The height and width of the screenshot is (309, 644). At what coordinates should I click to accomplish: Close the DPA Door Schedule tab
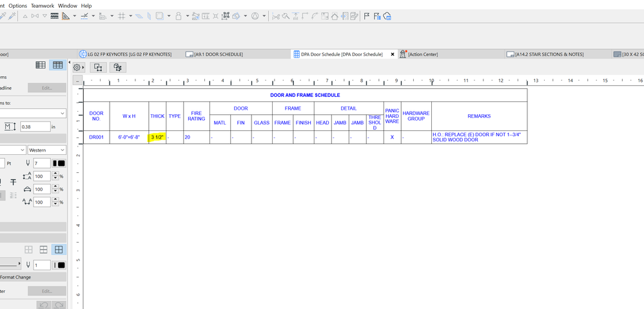pos(392,54)
